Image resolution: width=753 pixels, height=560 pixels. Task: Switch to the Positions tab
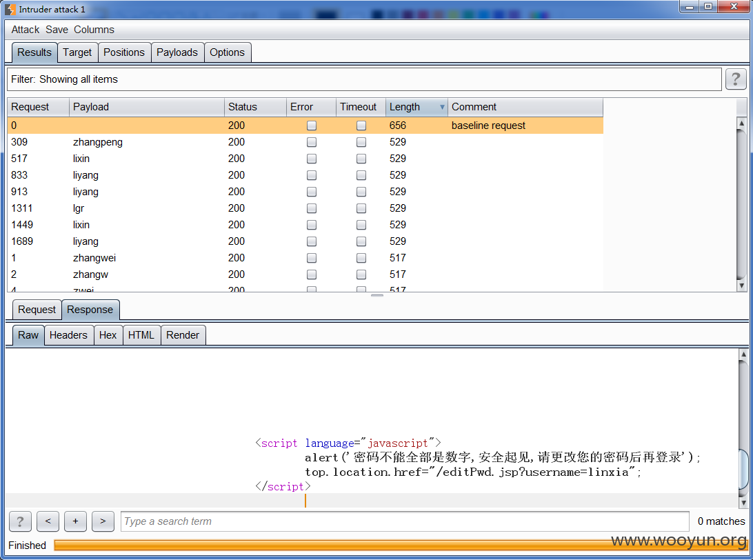pyautogui.click(x=124, y=52)
